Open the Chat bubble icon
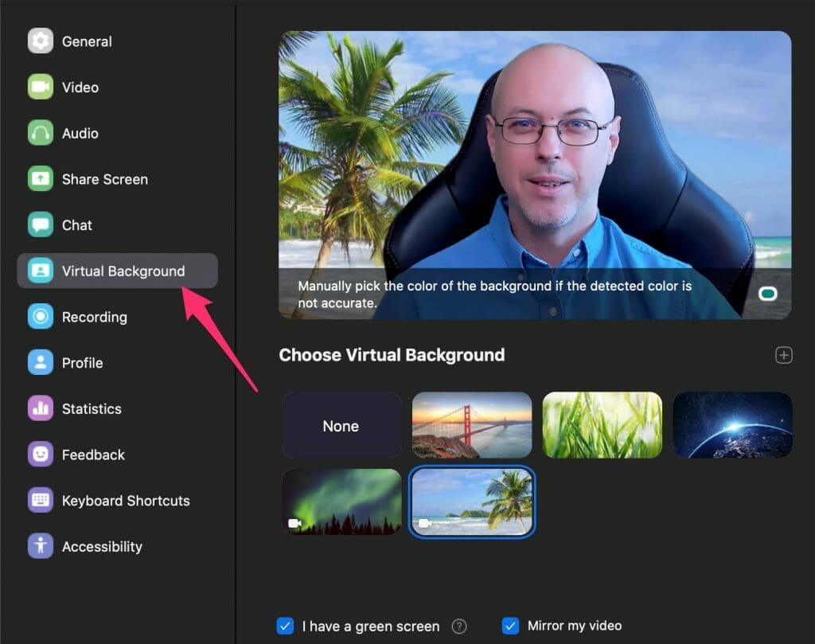The height and width of the screenshot is (644, 815). (41, 225)
